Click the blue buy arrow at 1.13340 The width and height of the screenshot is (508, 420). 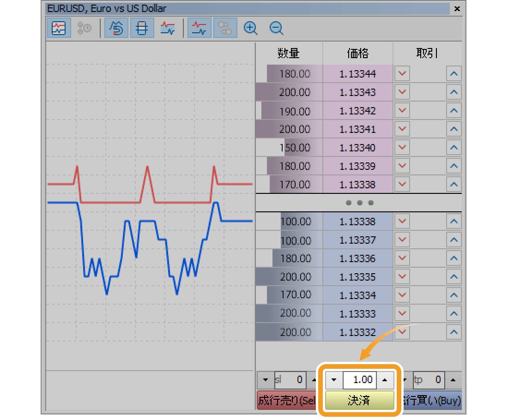454,148
